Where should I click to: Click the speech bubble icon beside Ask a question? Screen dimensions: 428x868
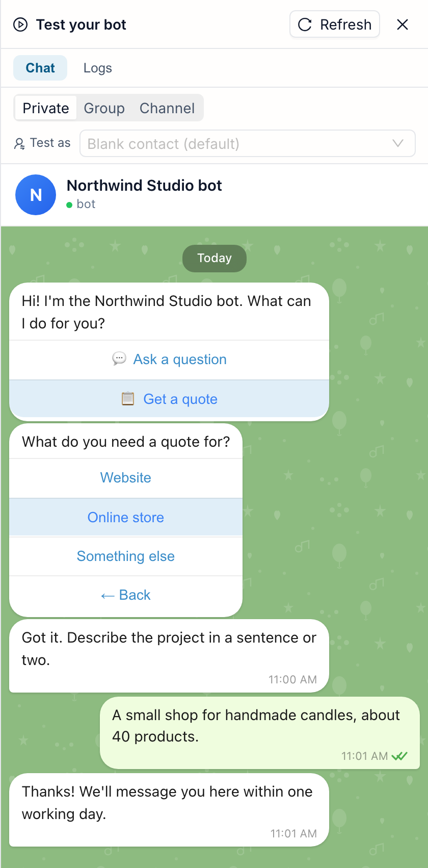click(119, 359)
